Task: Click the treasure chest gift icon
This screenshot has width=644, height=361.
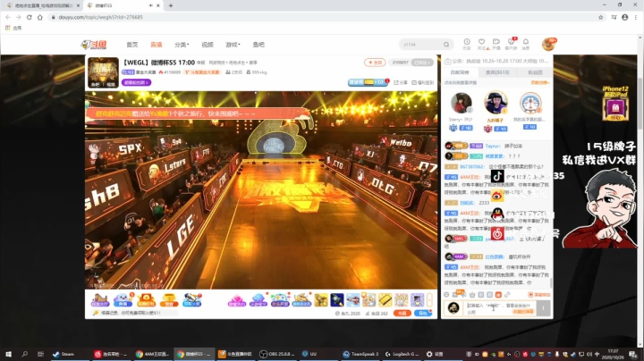Action: (x=169, y=300)
